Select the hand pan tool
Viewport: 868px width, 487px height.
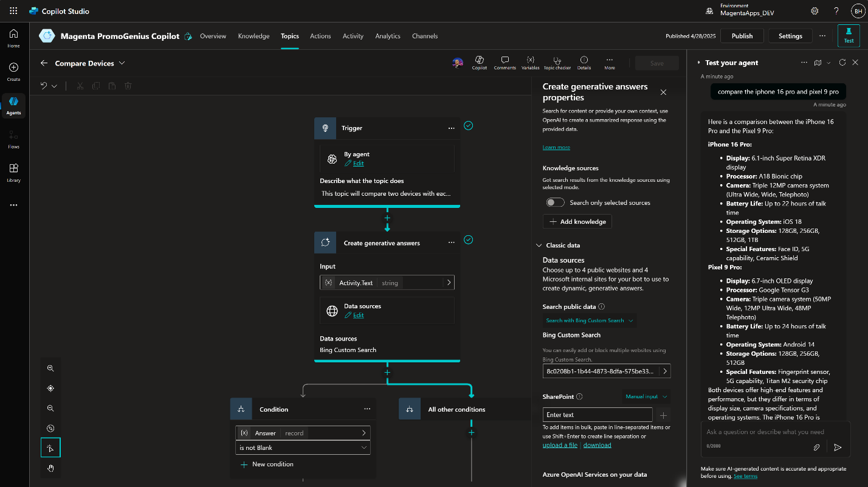[50, 468]
